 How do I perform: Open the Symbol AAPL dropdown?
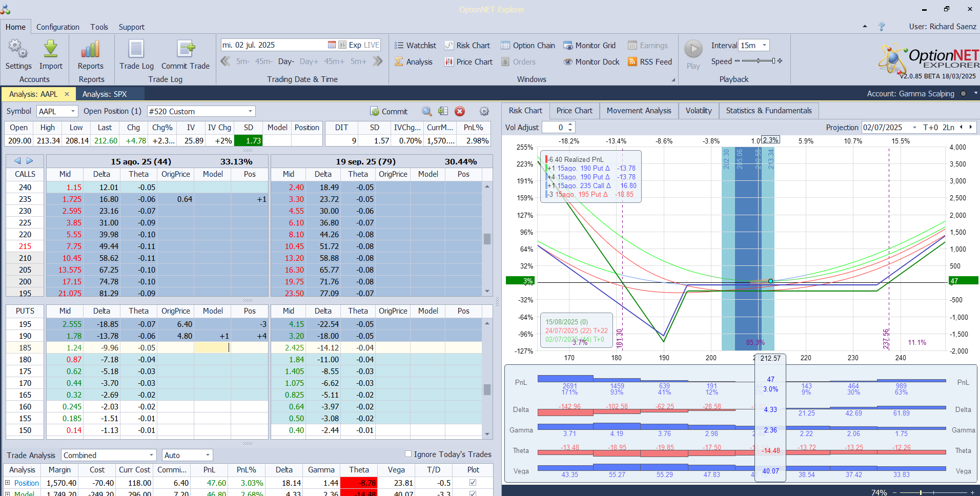pos(73,111)
